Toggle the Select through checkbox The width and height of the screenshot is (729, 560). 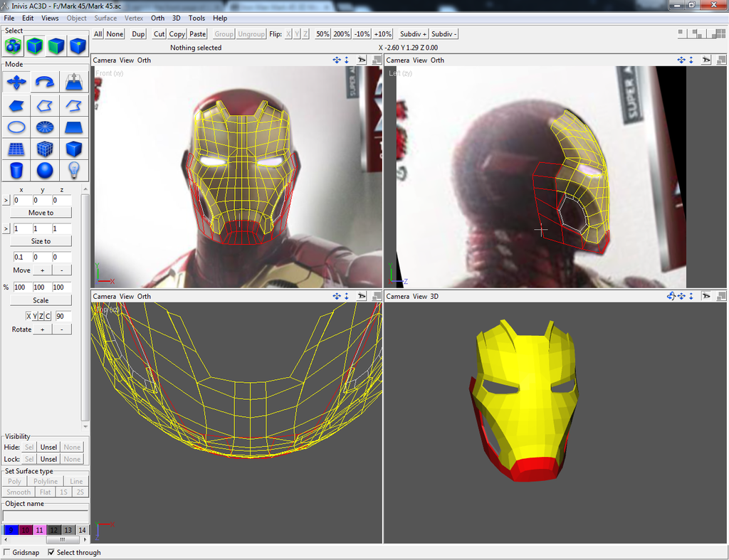(x=51, y=552)
